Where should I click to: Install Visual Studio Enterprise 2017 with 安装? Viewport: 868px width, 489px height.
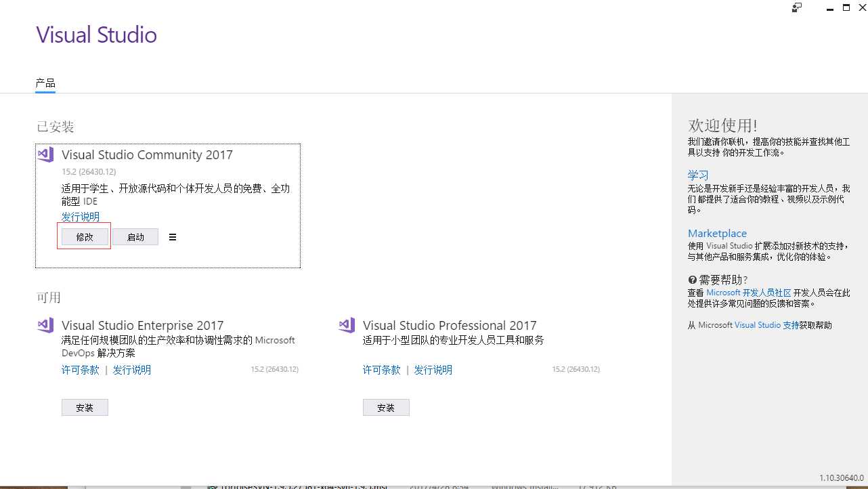pyautogui.click(x=85, y=408)
